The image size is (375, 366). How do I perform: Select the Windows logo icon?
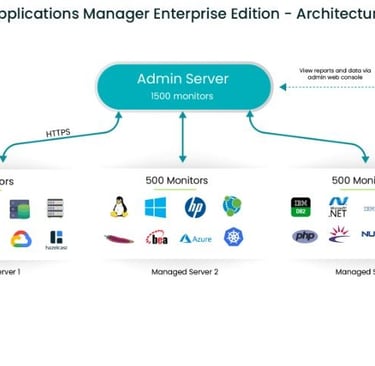coord(156,207)
